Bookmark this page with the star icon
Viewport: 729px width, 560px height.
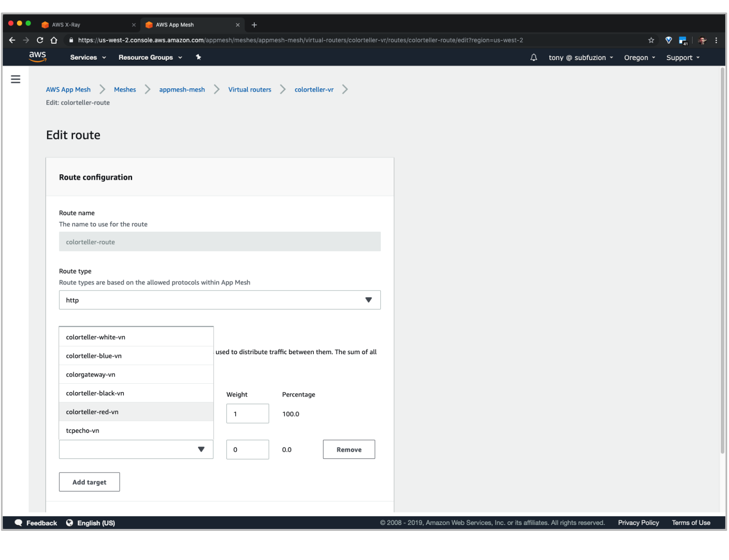pyautogui.click(x=651, y=40)
